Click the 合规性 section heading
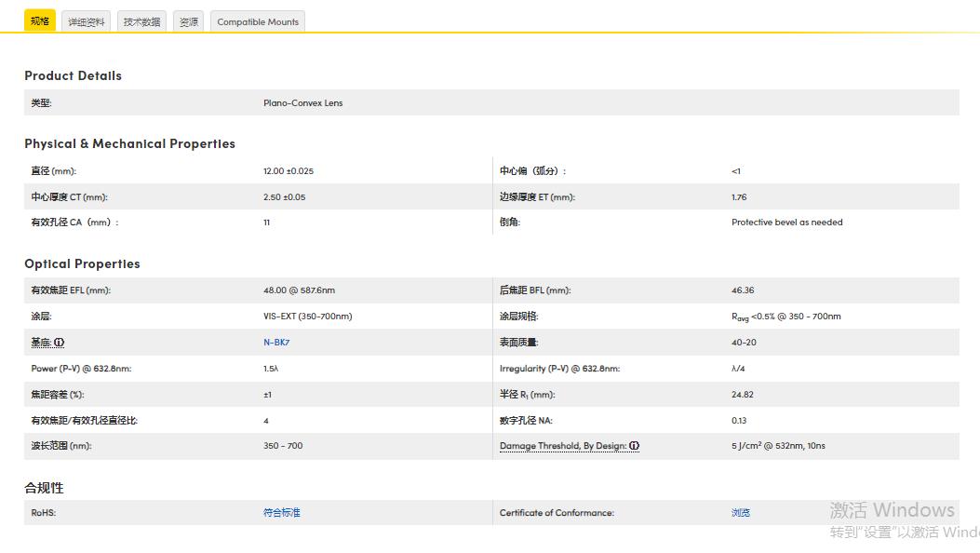980x553 pixels. point(44,488)
